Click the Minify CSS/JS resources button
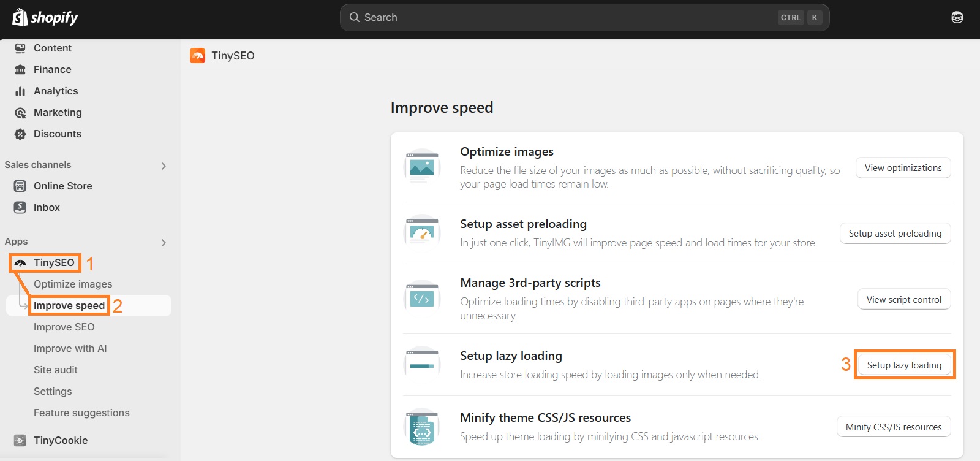Image resolution: width=980 pixels, height=461 pixels. click(x=894, y=427)
